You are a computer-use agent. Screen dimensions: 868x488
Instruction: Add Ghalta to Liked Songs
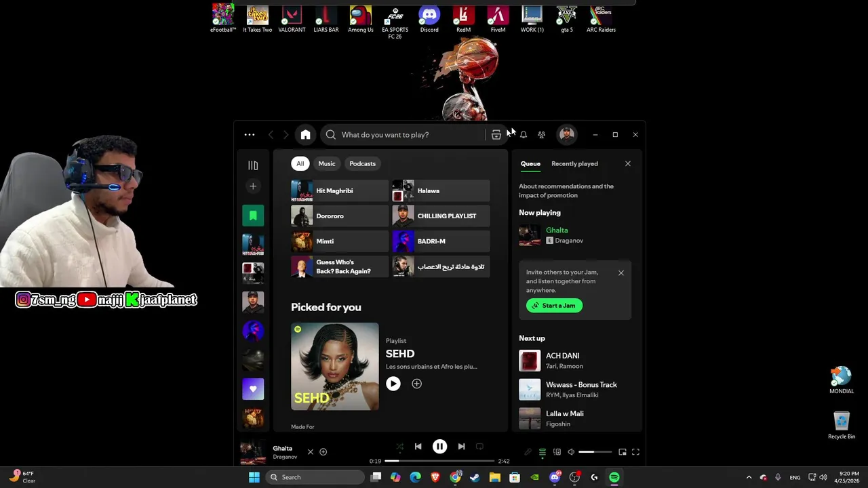click(323, 452)
